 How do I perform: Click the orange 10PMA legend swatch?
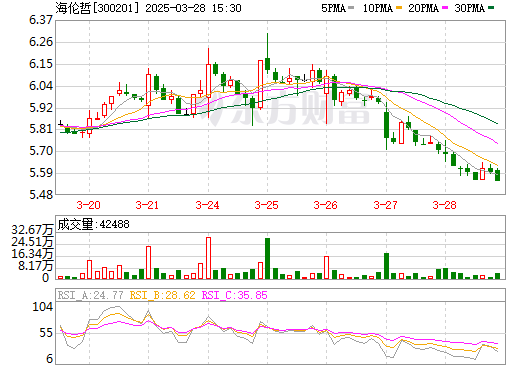(399, 8)
